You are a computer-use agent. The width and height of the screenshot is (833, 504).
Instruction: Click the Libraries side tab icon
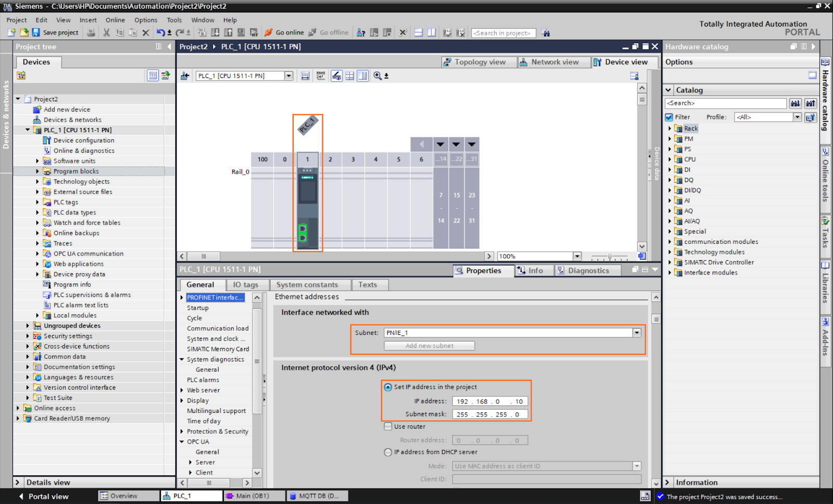(x=825, y=264)
